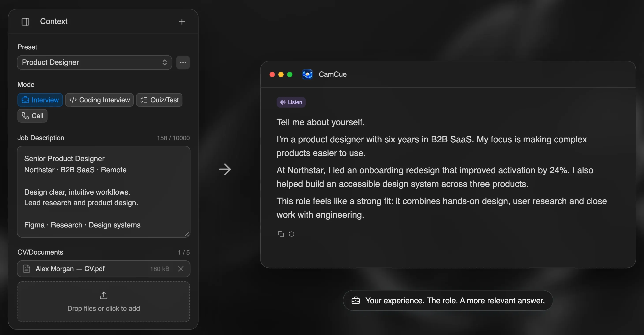644x335 pixels.
Task: Click the Listen badge
Action: 291,102
